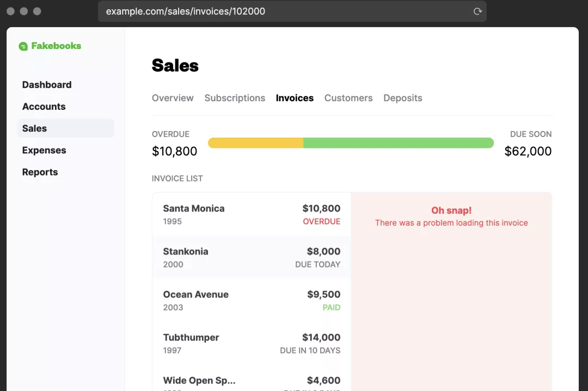The height and width of the screenshot is (391, 588).
Task: Click the DUE TODAY status label
Action: click(x=317, y=264)
